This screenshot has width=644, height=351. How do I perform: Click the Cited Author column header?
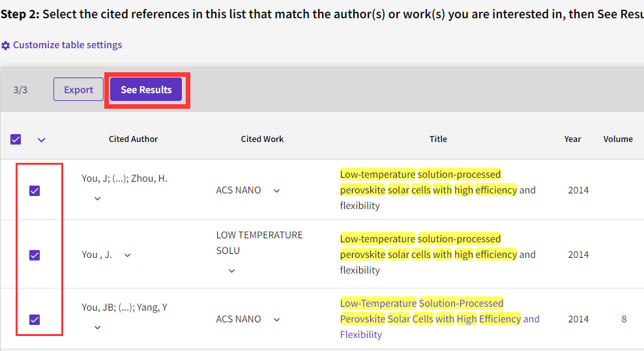pos(133,139)
